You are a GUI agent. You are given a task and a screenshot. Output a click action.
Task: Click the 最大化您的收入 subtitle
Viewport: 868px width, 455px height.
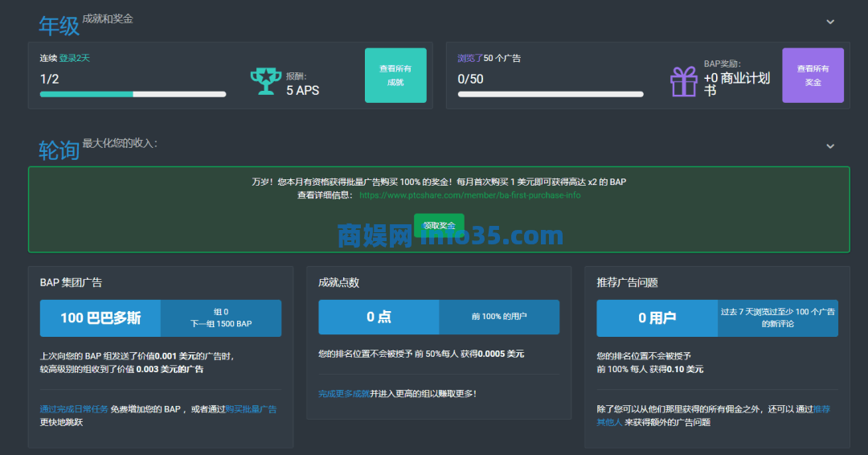[120, 143]
